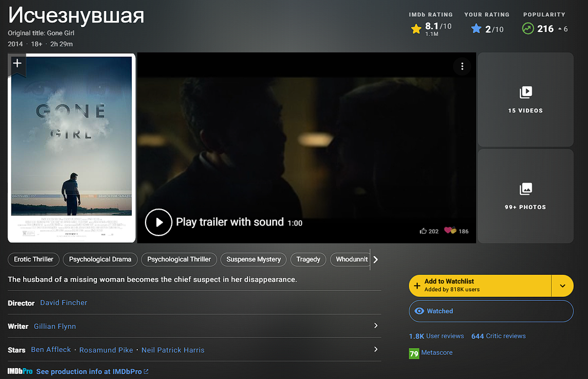Open 644 Critic reviews
The height and width of the screenshot is (379, 588).
[498, 336]
